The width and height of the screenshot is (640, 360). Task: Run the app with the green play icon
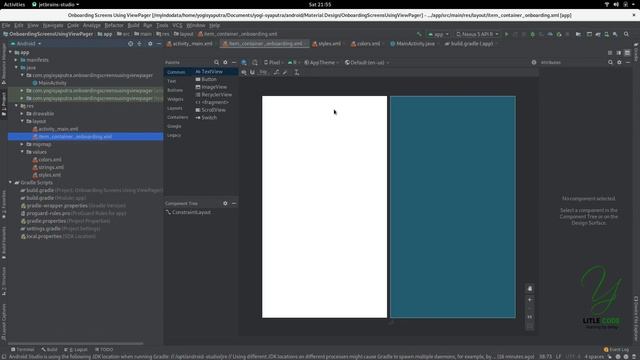[x=507, y=34]
